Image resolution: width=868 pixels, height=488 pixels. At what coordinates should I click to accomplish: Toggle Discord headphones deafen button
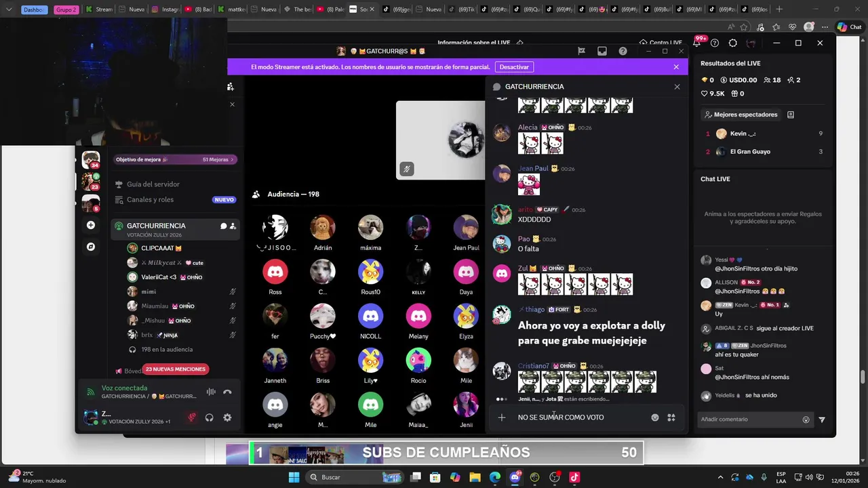tap(210, 418)
